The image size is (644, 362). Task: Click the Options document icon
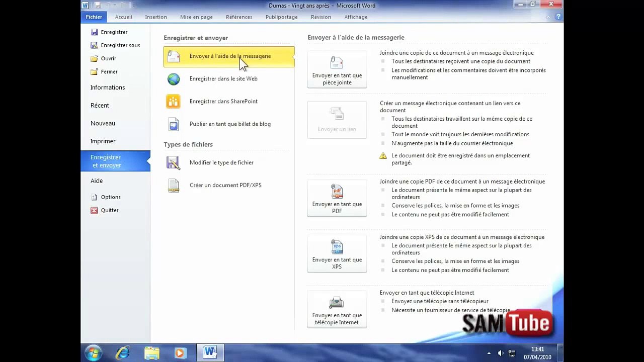coord(94,197)
